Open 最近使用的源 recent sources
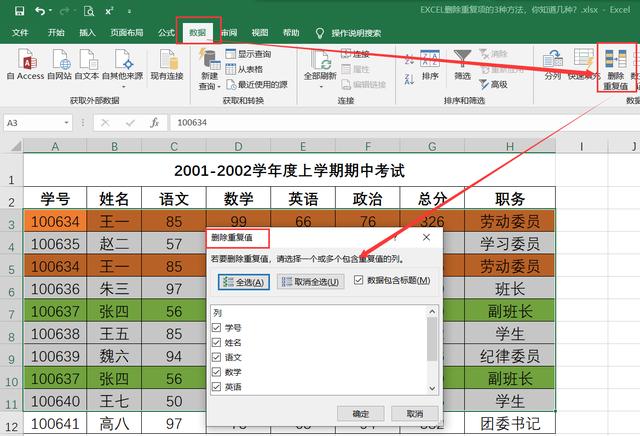The height and width of the screenshot is (436, 640). [257, 85]
